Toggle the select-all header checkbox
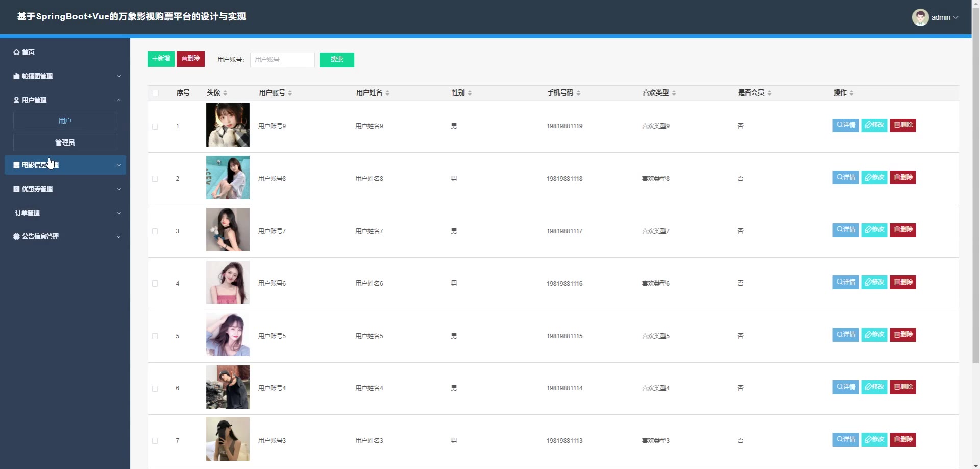The width and height of the screenshot is (980, 469). tap(156, 93)
